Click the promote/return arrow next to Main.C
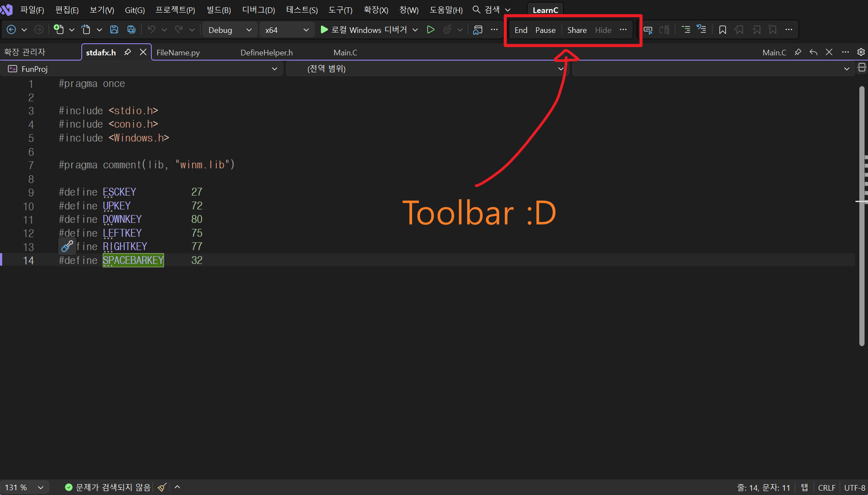868x495 pixels. point(814,52)
